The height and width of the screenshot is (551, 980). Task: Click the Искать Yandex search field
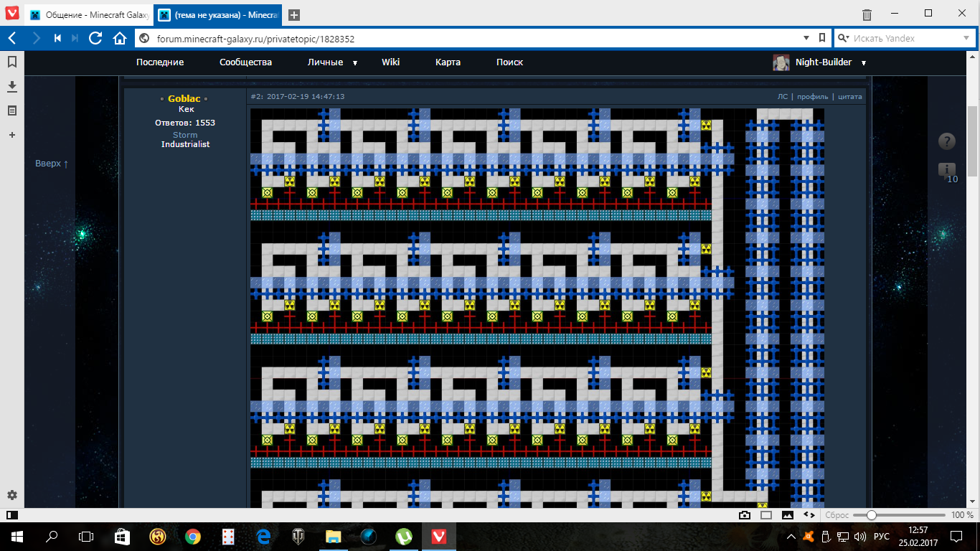pyautogui.click(x=905, y=39)
